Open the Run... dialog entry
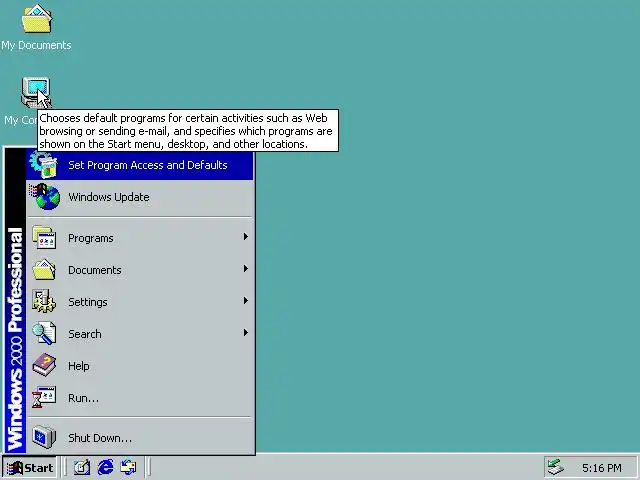 tap(140, 398)
